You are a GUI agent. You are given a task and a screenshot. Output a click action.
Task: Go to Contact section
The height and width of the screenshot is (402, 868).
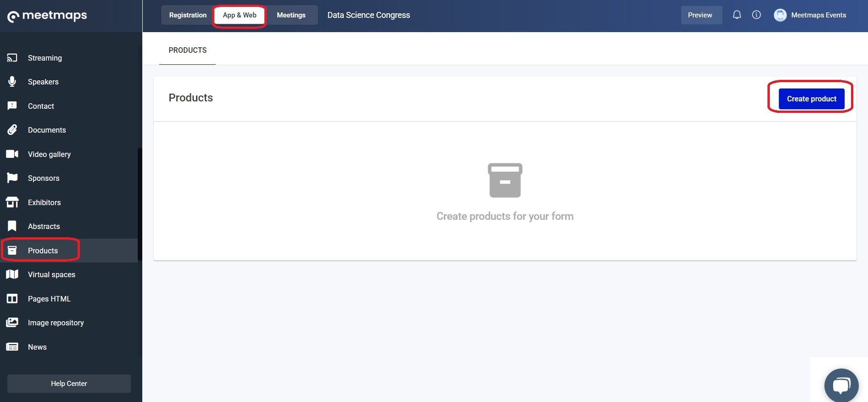69,106
